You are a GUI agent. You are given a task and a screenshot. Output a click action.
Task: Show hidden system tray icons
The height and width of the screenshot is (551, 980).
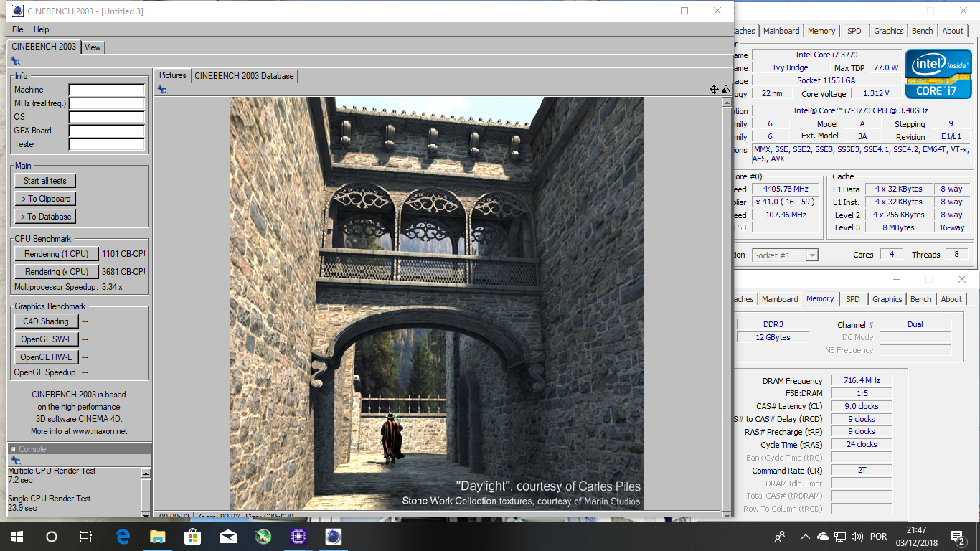pyautogui.click(x=805, y=536)
